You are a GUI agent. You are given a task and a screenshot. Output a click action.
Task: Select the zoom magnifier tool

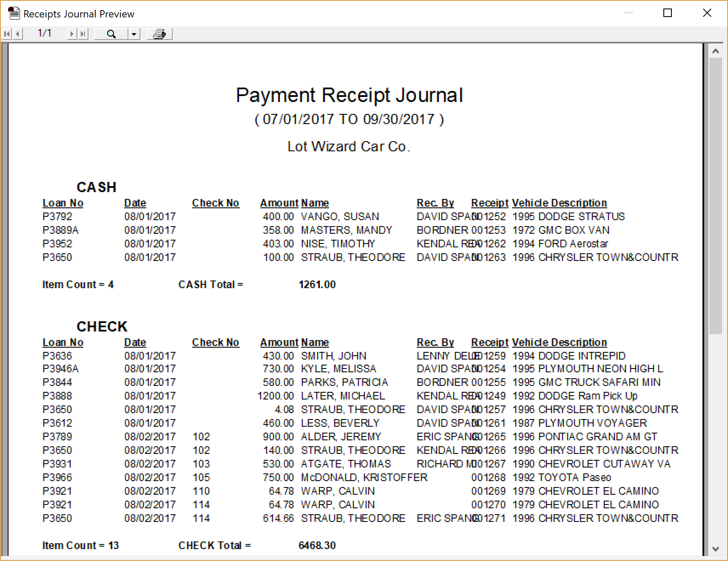(x=111, y=34)
